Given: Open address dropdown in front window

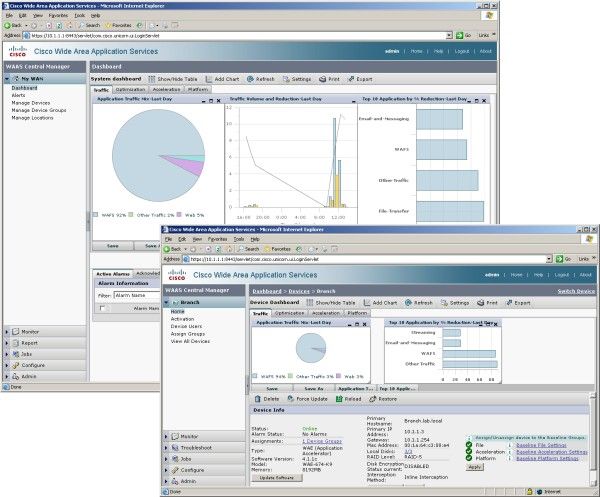Looking at the screenshot, I should pos(549,259).
